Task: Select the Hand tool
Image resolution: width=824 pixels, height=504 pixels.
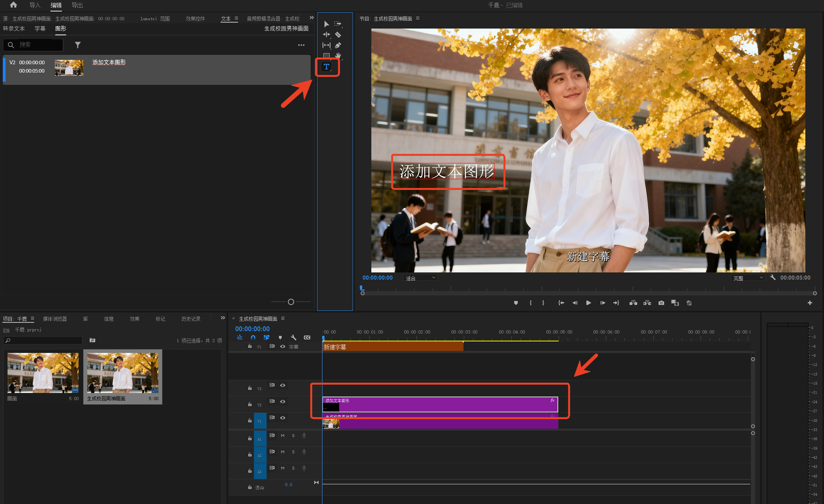Action: tap(338, 56)
